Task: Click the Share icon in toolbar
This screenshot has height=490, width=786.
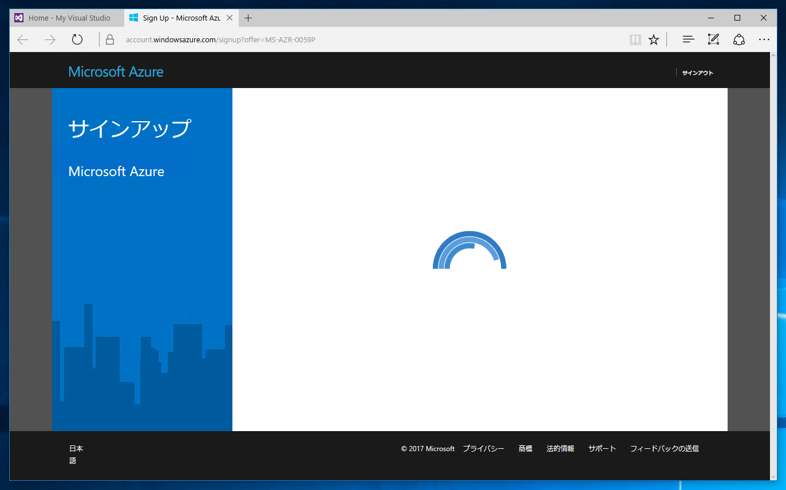Action: tap(739, 40)
